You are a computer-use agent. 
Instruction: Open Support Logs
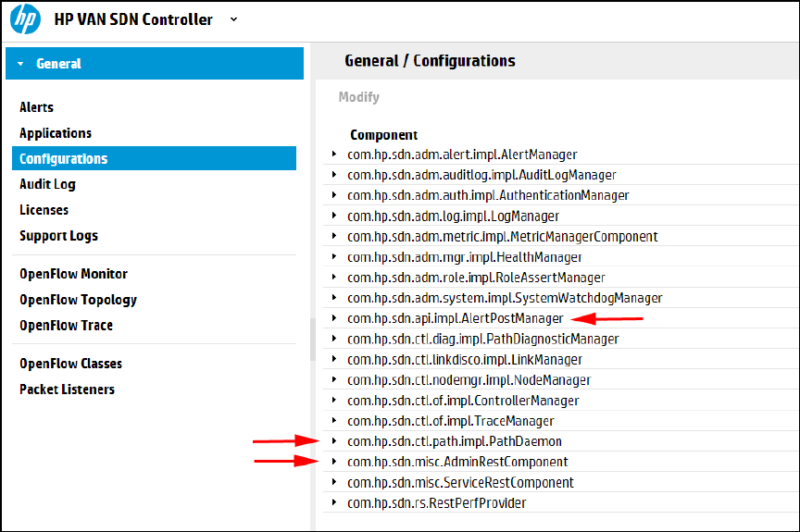coord(58,236)
